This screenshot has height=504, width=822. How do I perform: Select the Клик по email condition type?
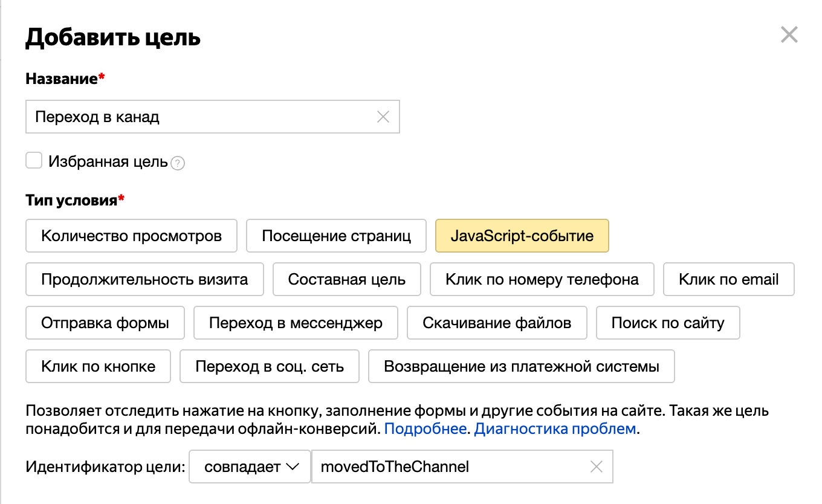coord(728,279)
